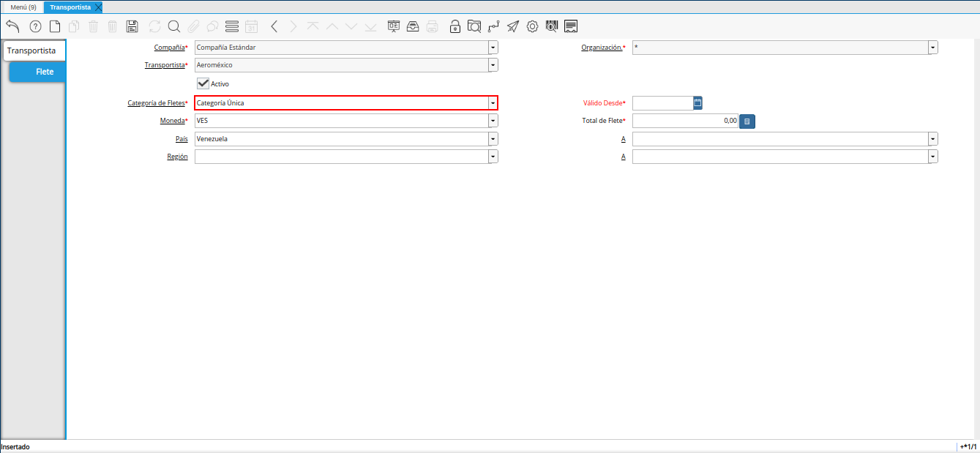The height and width of the screenshot is (453, 980).
Task: Go to parent with left chevron icon
Action: coord(274,26)
